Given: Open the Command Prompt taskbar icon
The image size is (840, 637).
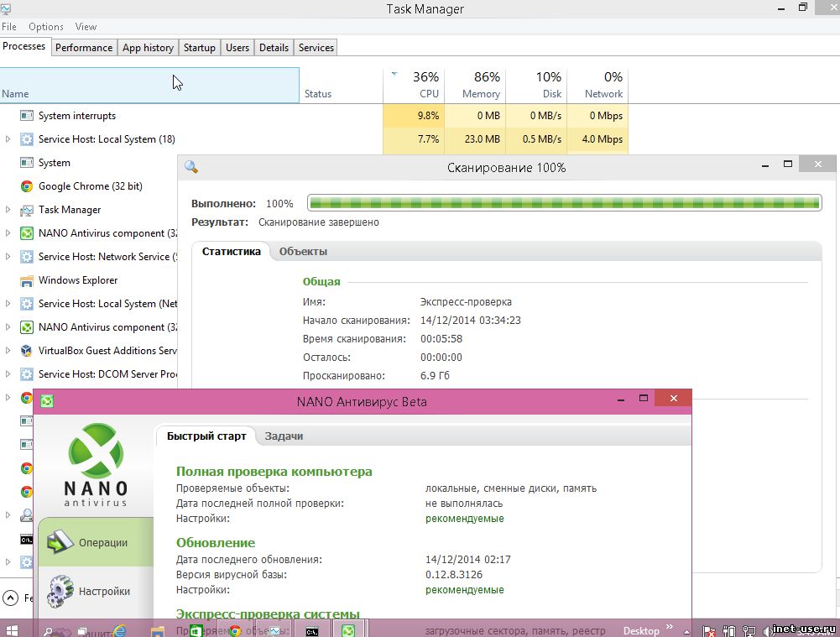Looking at the screenshot, I should [312, 631].
